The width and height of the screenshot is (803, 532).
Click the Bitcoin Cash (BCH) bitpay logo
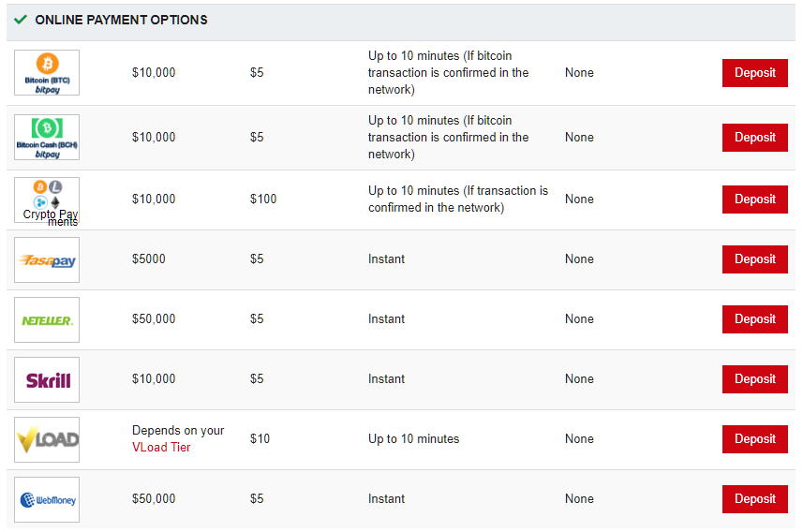click(47, 138)
